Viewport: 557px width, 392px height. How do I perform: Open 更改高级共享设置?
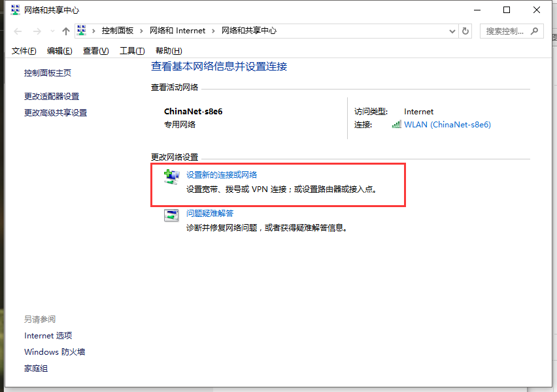(56, 112)
